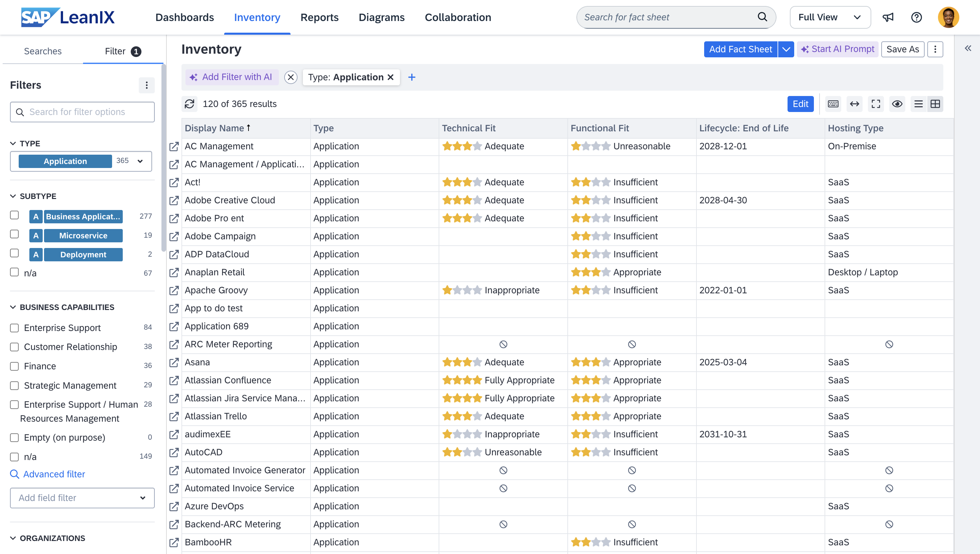Click the Start AI Prompt button

pos(837,49)
